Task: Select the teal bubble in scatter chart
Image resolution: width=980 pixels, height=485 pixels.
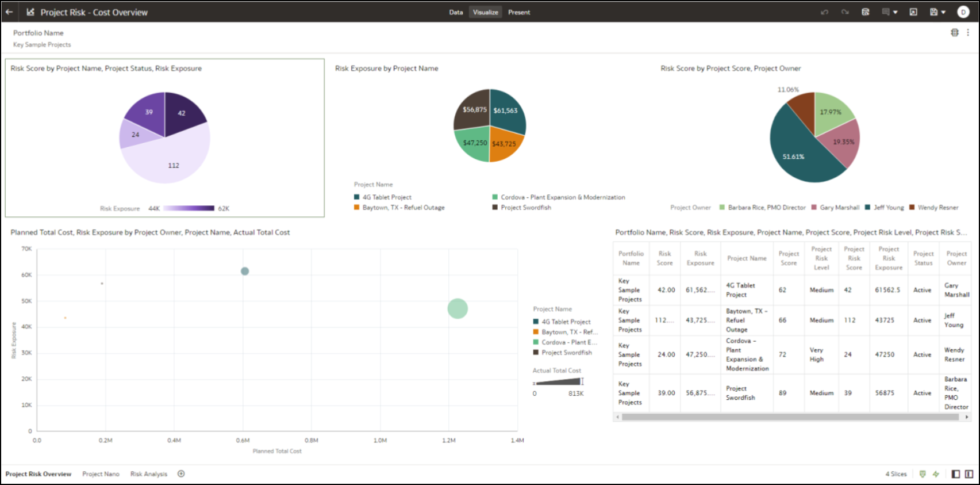Action: tap(245, 271)
